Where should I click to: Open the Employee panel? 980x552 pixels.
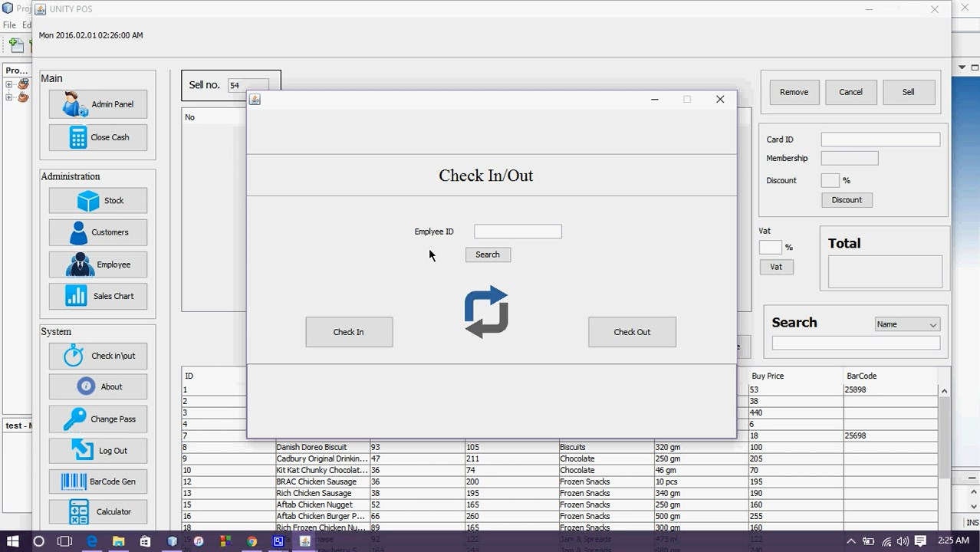pos(97,264)
